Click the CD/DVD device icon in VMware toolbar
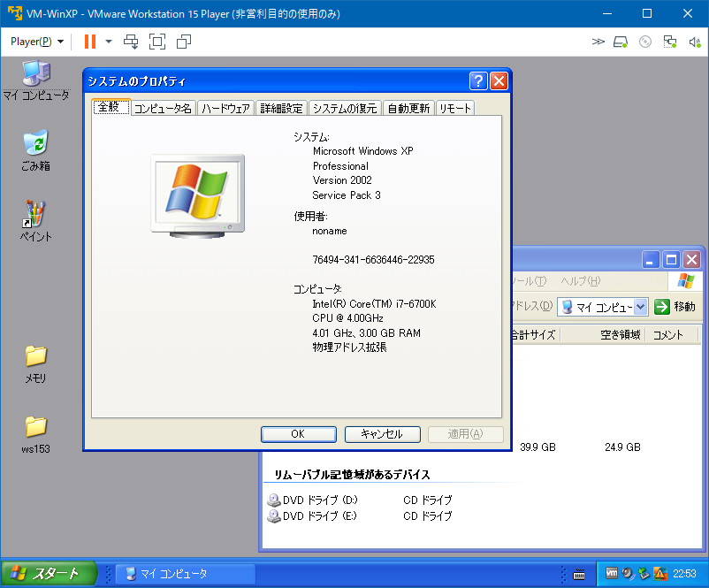This screenshot has width=709, height=588. (x=645, y=42)
